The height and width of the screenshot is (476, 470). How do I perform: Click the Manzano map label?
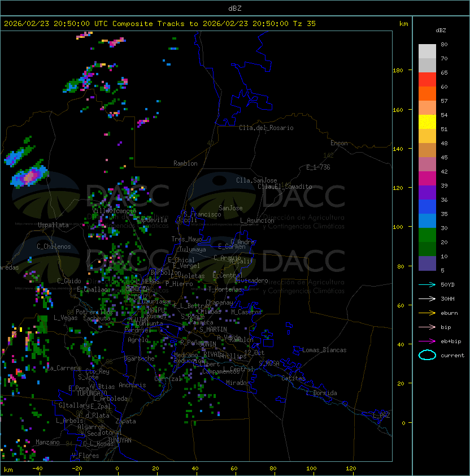point(47,442)
